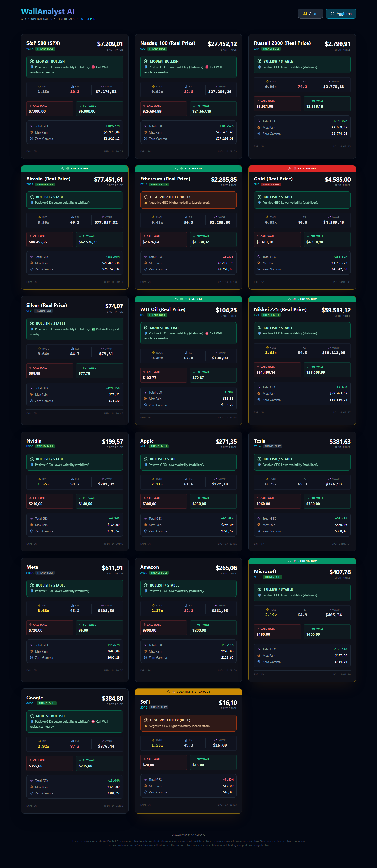Click the RSI bars icon in Ethereum card
Image resolution: width=377 pixels, height=868 pixels.
click(x=186, y=217)
